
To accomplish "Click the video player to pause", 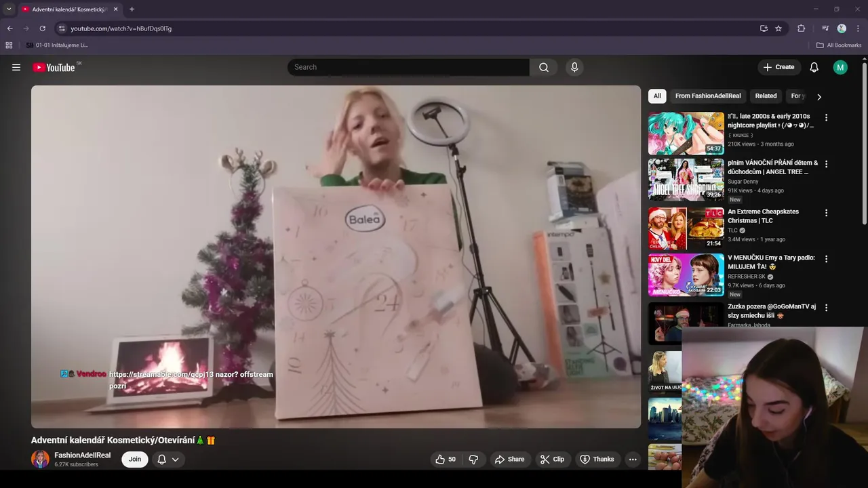I will tap(336, 256).
